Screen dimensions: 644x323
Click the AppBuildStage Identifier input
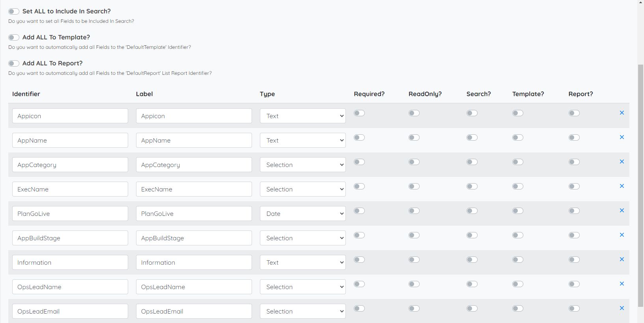pyautogui.click(x=70, y=238)
